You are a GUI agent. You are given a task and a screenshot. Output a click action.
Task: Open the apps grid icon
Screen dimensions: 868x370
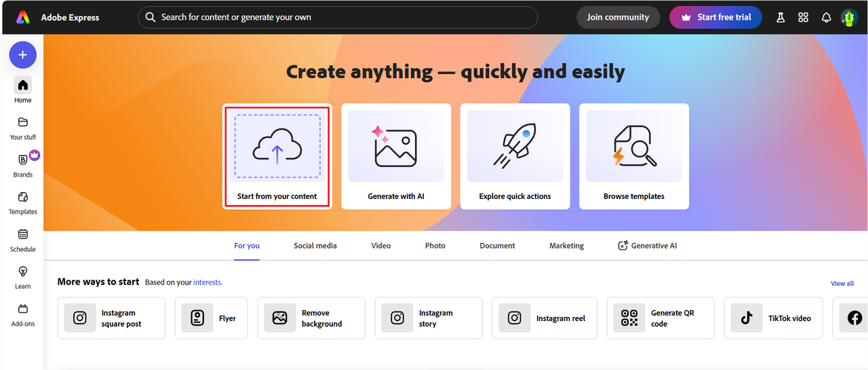(x=804, y=18)
